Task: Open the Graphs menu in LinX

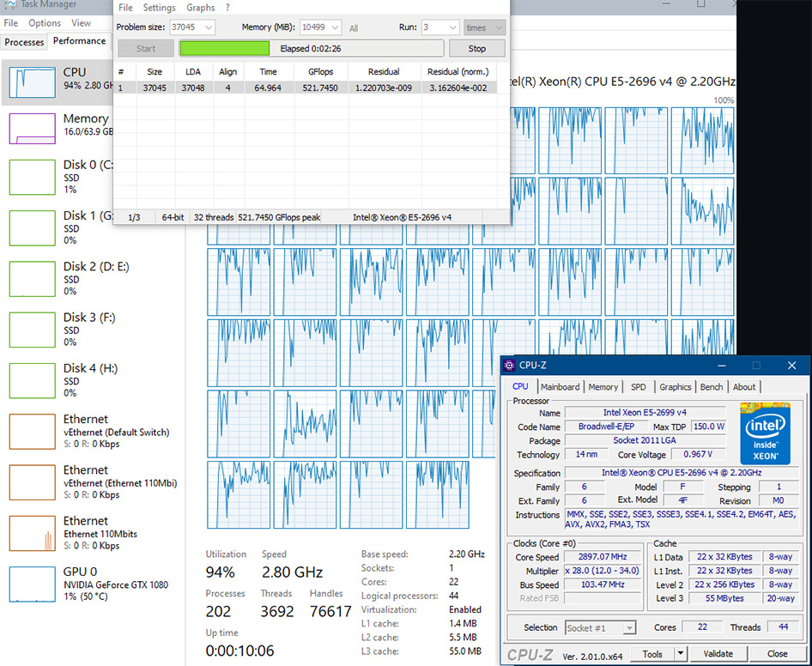Action: click(200, 8)
